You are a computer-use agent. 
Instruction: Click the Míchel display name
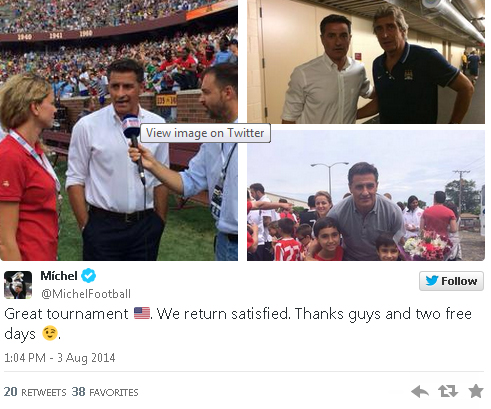(59, 276)
